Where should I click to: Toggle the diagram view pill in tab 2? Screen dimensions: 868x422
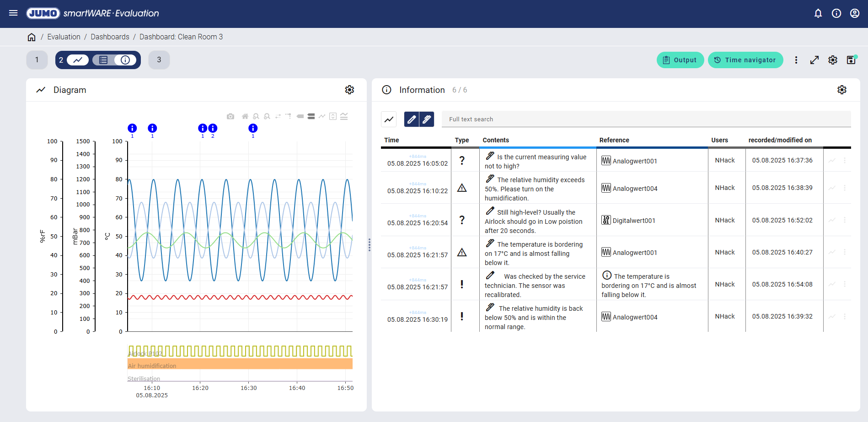(78, 60)
